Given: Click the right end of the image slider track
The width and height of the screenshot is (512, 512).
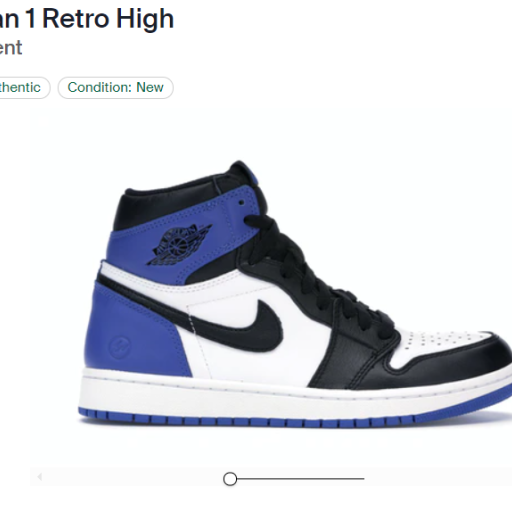Looking at the screenshot, I should pos(362,479).
